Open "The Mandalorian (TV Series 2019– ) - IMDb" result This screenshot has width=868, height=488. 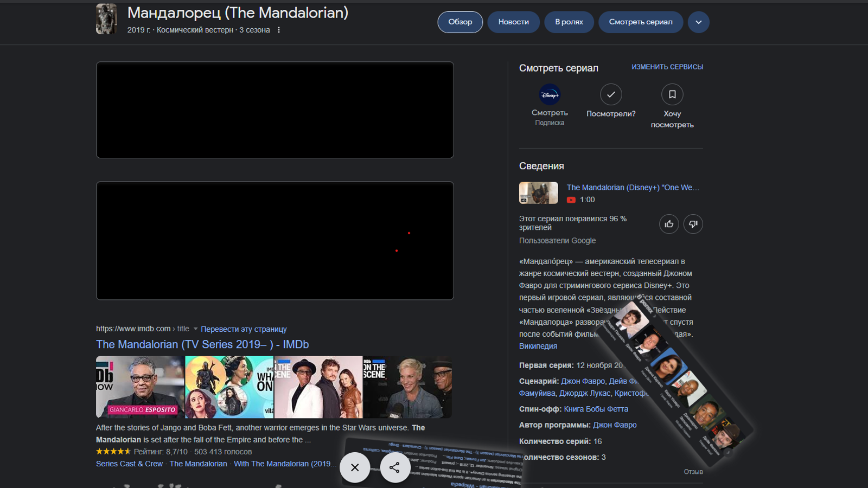(x=202, y=344)
